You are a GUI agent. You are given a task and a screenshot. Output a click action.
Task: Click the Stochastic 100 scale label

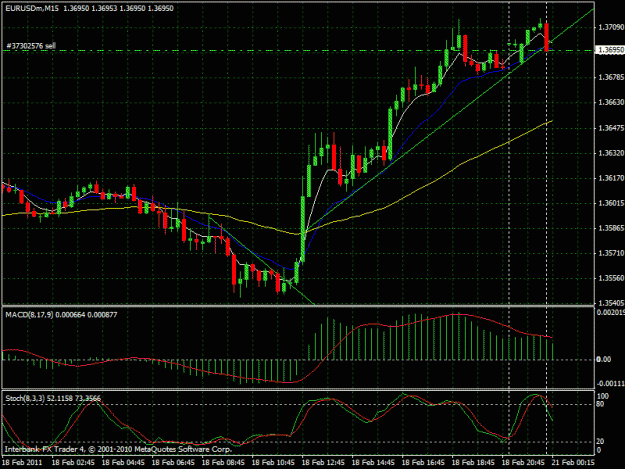point(603,396)
